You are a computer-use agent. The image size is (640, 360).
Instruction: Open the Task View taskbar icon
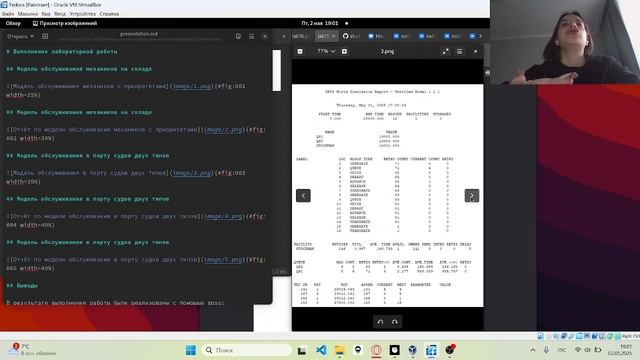click(x=302, y=350)
